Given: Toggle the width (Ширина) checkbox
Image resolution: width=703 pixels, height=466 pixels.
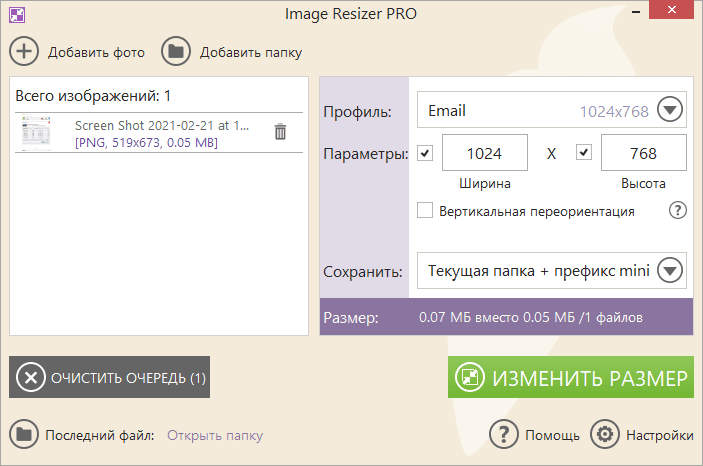Looking at the screenshot, I should pos(425,153).
